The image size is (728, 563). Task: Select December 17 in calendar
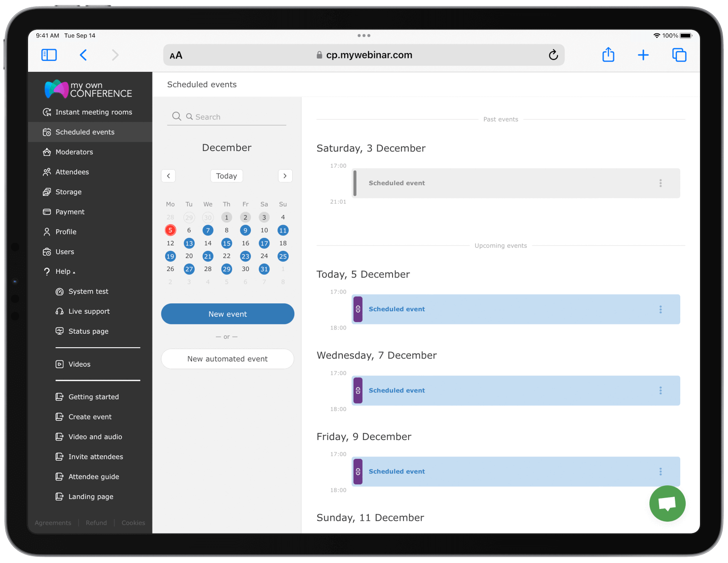(x=264, y=243)
